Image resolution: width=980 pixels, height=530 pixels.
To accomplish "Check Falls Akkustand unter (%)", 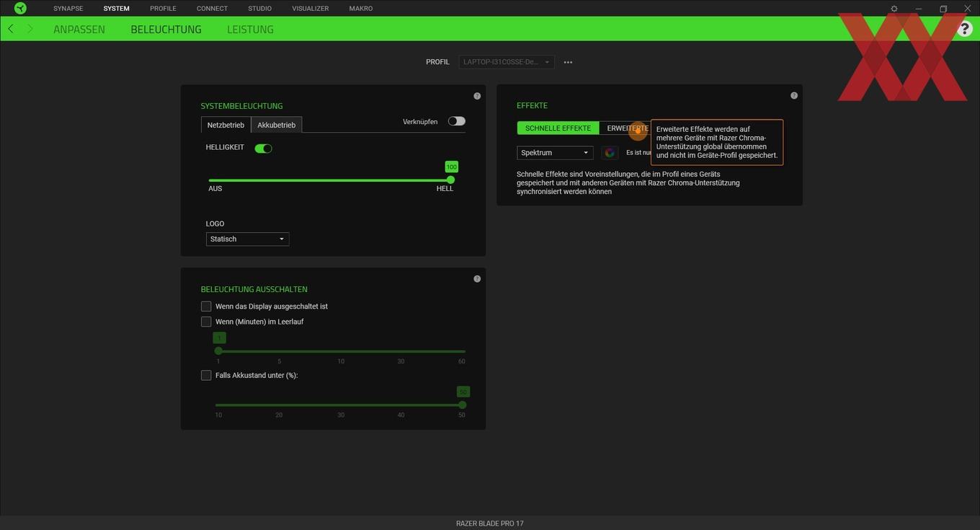I will click(206, 375).
